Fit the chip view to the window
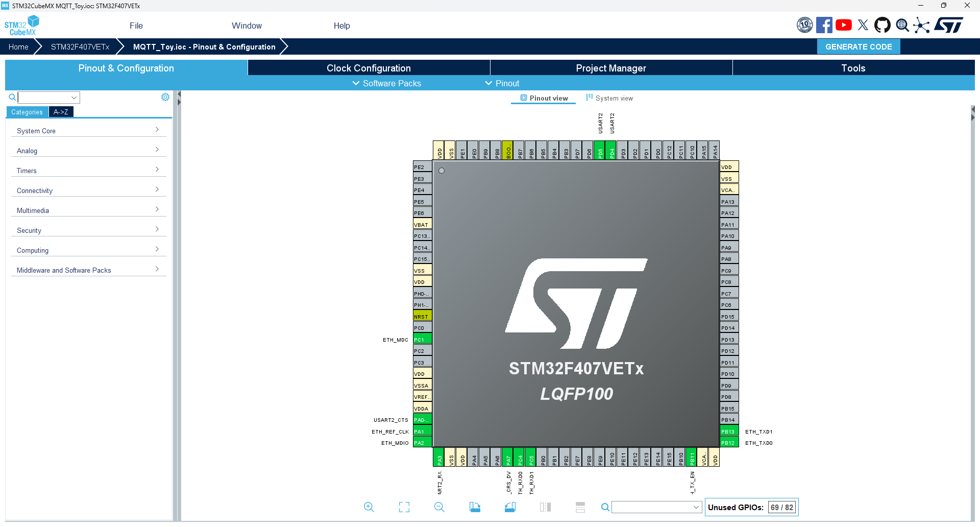 point(404,507)
